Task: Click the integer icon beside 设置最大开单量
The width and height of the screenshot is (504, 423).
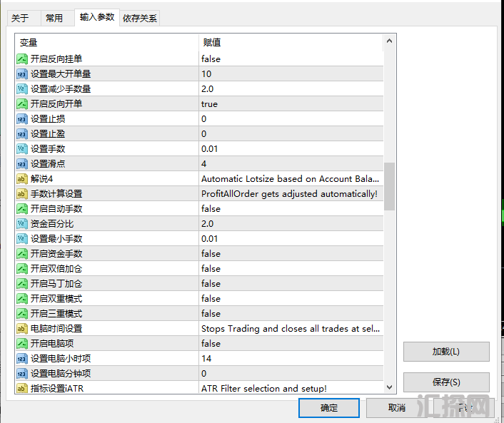Action: tap(22, 73)
